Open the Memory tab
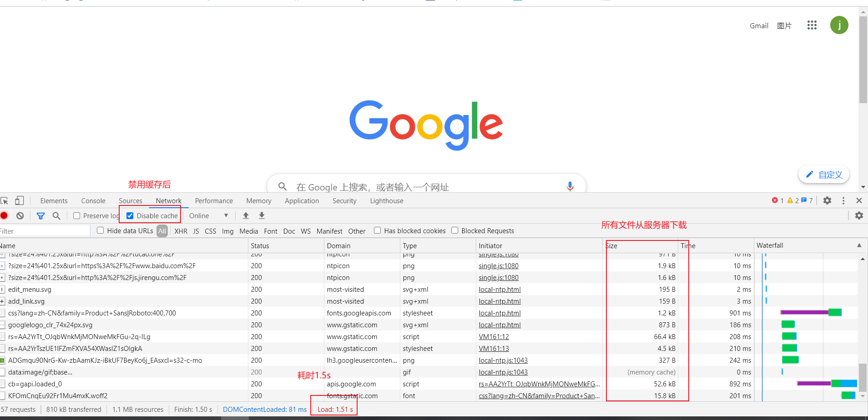The image size is (868, 420). (259, 201)
